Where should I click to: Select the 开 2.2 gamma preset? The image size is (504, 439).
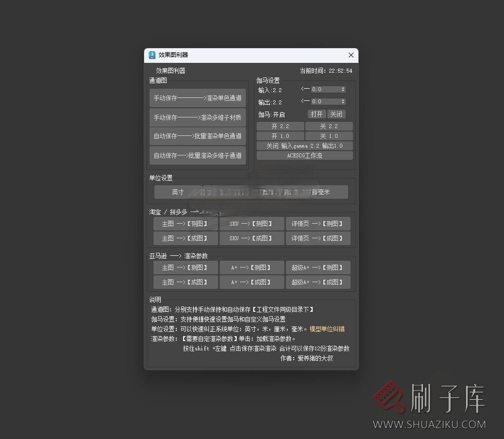[x=280, y=126]
